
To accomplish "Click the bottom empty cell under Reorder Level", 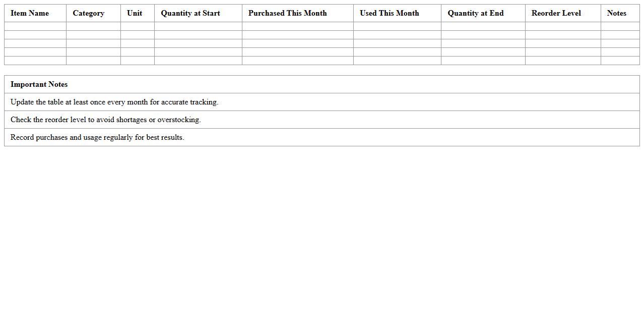I will [x=563, y=61].
